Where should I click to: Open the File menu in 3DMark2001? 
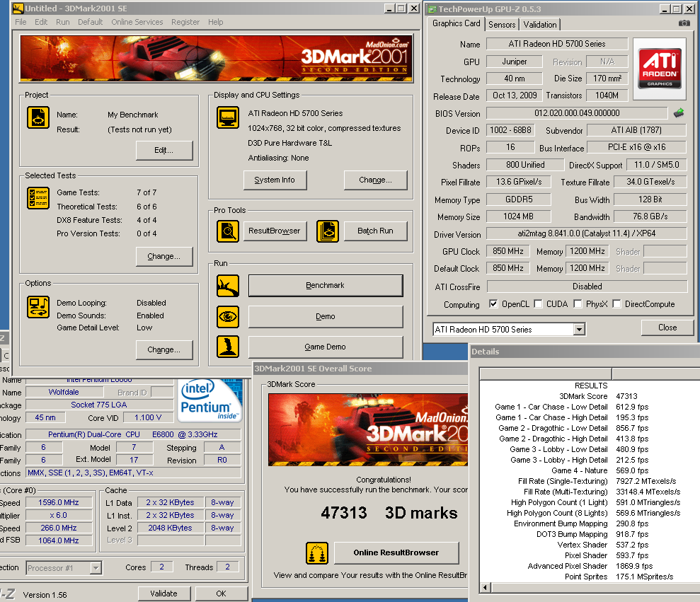pyautogui.click(x=21, y=22)
